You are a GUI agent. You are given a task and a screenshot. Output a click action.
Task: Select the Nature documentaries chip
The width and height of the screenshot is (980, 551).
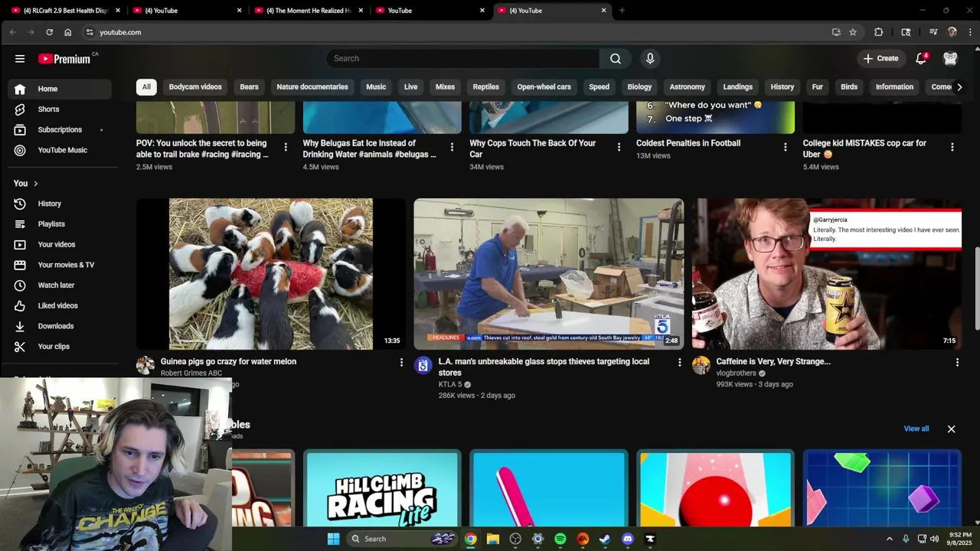(312, 86)
